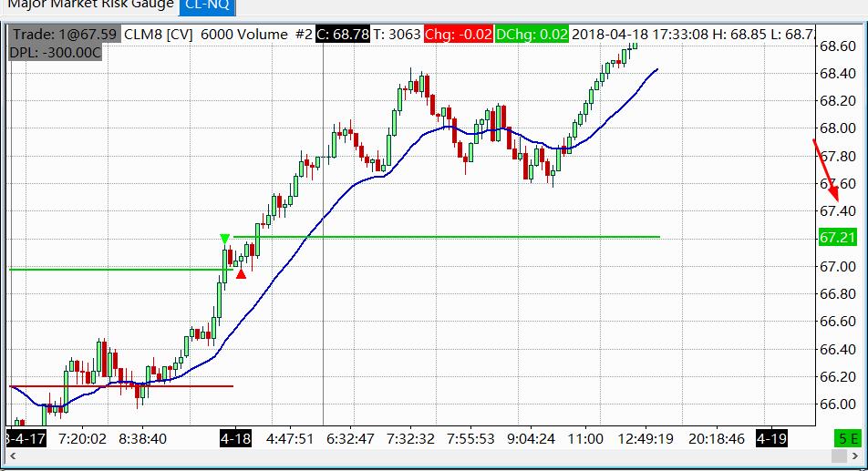Click the green down-triangle trade marker
Image resolution: width=868 pixels, height=471 pixels.
224,239
